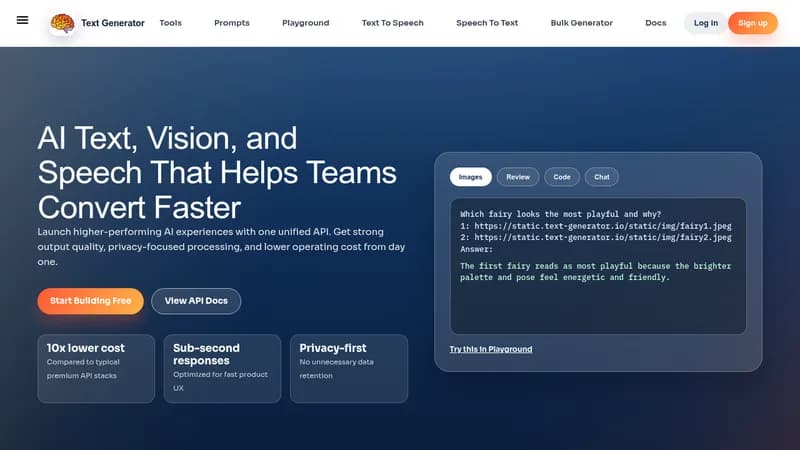The height and width of the screenshot is (450, 800).
Task: Click the 'Answer:' line in the demo
Action: [x=477, y=249]
